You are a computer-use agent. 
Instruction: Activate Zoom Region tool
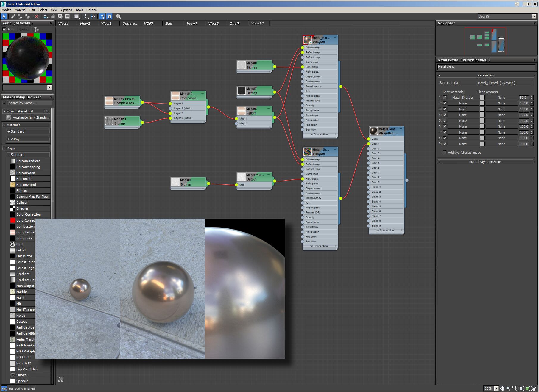[515, 388]
